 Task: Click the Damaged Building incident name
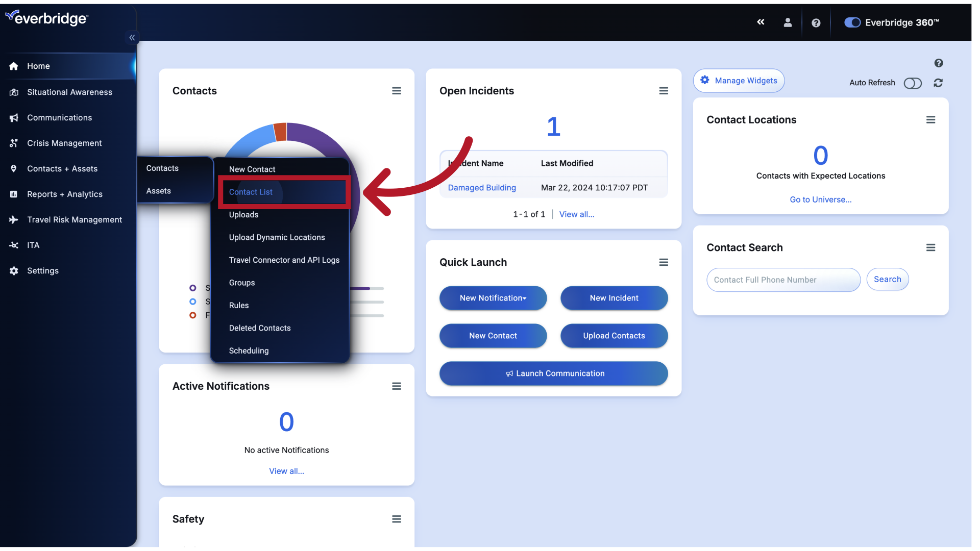pyautogui.click(x=482, y=187)
